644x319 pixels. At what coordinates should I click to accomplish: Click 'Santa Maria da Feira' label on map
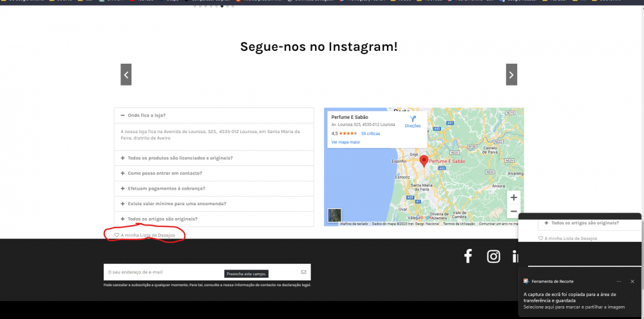point(420,187)
